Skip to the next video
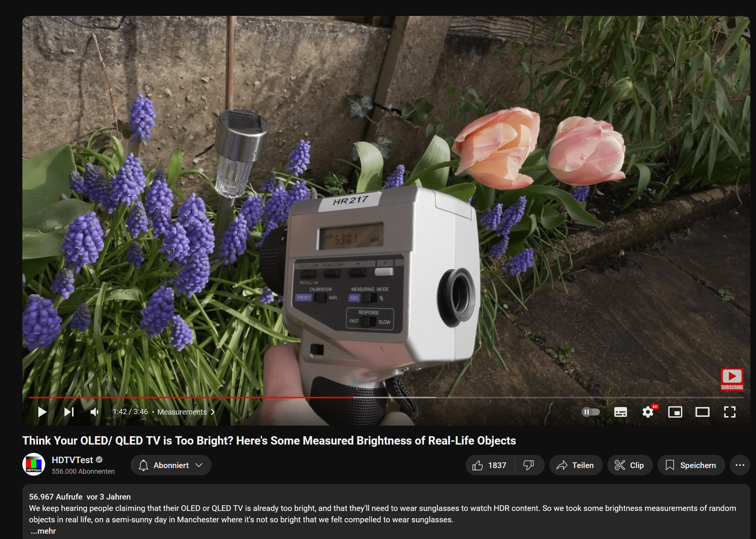 [69, 412]
